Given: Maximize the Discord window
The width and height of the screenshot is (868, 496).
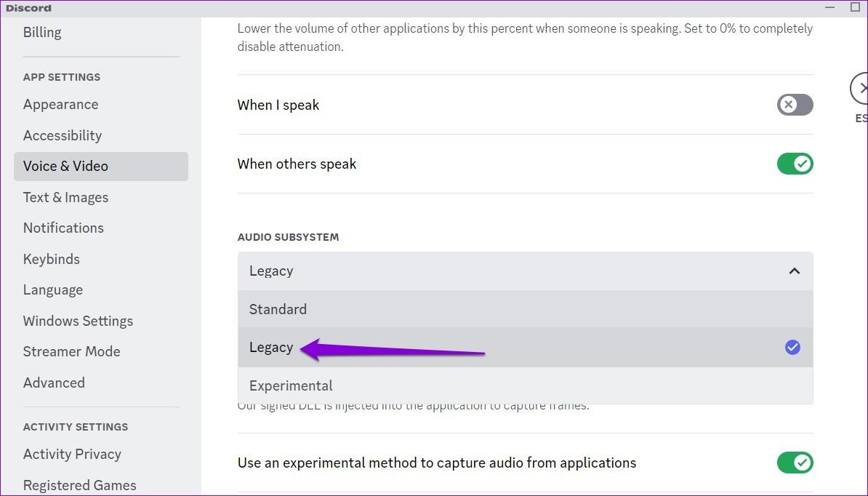Looking at the screenshot, I should pos(855,7).
